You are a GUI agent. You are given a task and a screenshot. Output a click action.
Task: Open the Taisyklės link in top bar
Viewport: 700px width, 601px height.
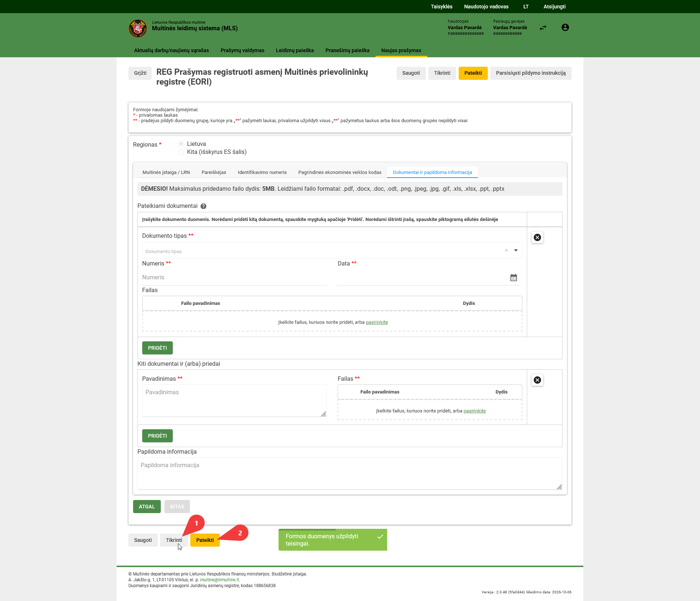point(442,7)
